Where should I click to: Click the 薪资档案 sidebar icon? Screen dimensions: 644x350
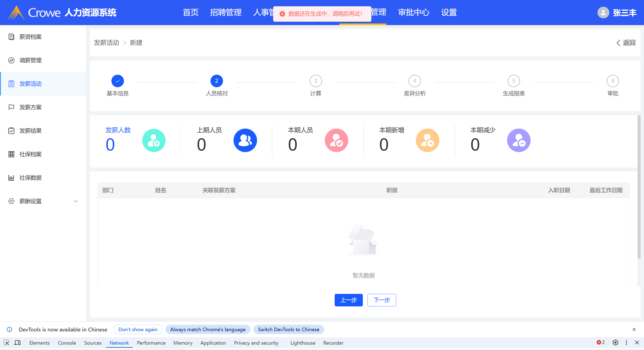click(11, 37)
